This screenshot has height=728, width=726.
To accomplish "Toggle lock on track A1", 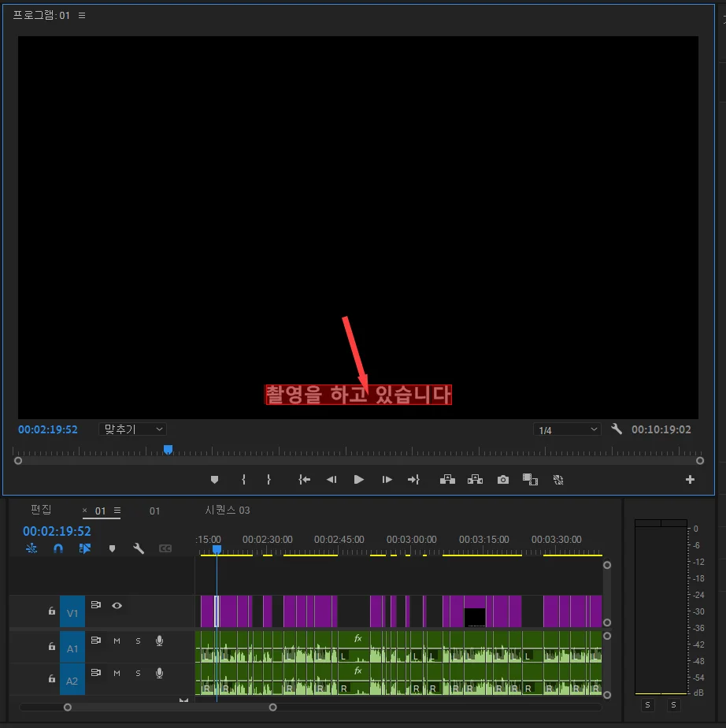I will (51, 646).
